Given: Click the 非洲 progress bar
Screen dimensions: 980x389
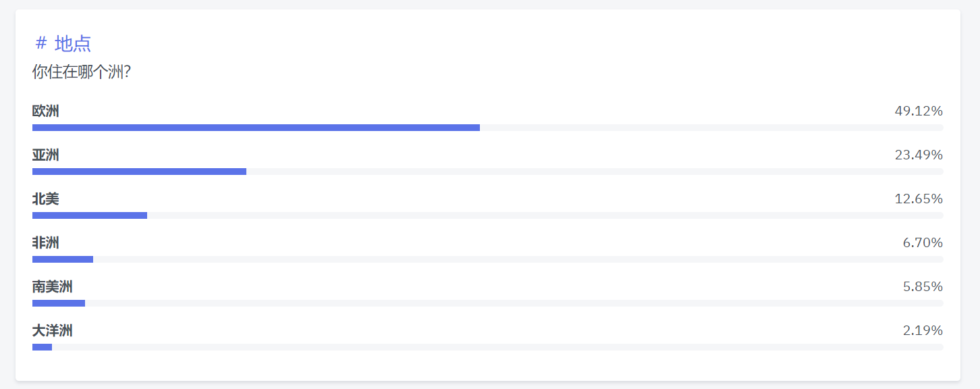Looking at the screenshot, I should [x=487, y=259].
